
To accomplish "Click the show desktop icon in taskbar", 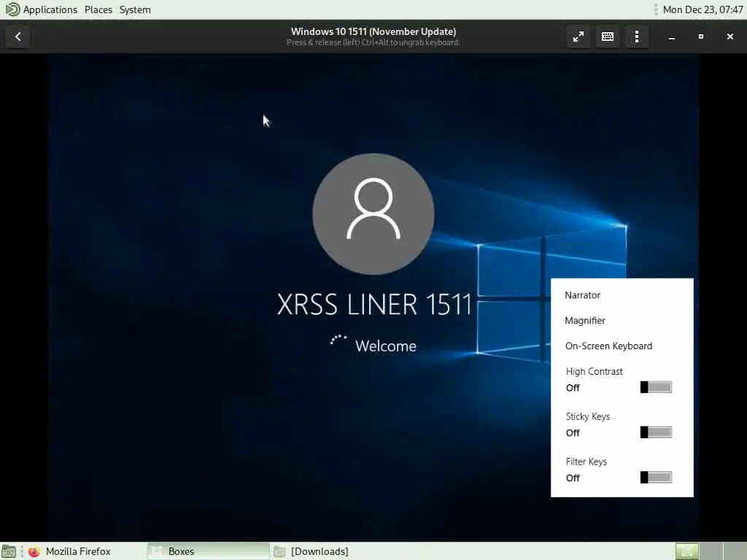I will [9, 551].
